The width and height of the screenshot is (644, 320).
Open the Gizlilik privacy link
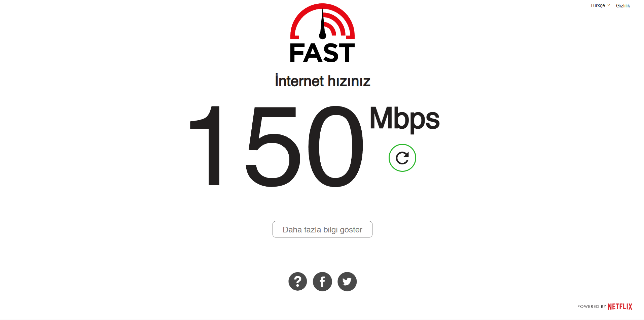[623, 6]
